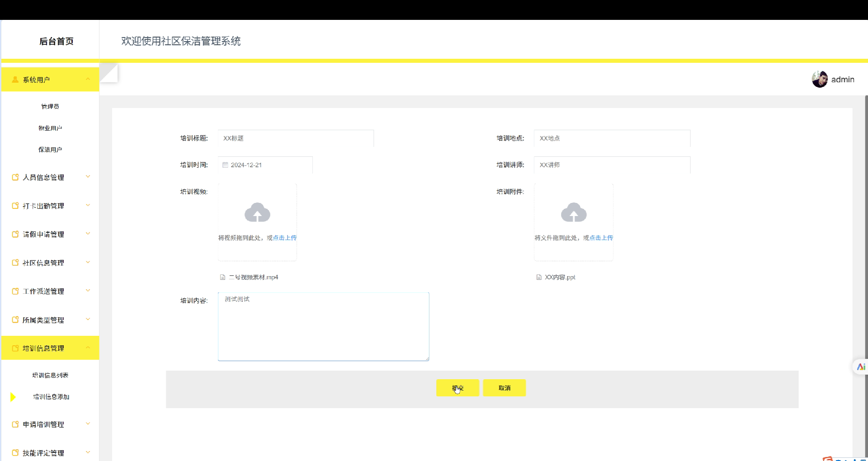Click the page vertical scrollbar
Viewport: 868px width, 461px height.
click(866, 278)
